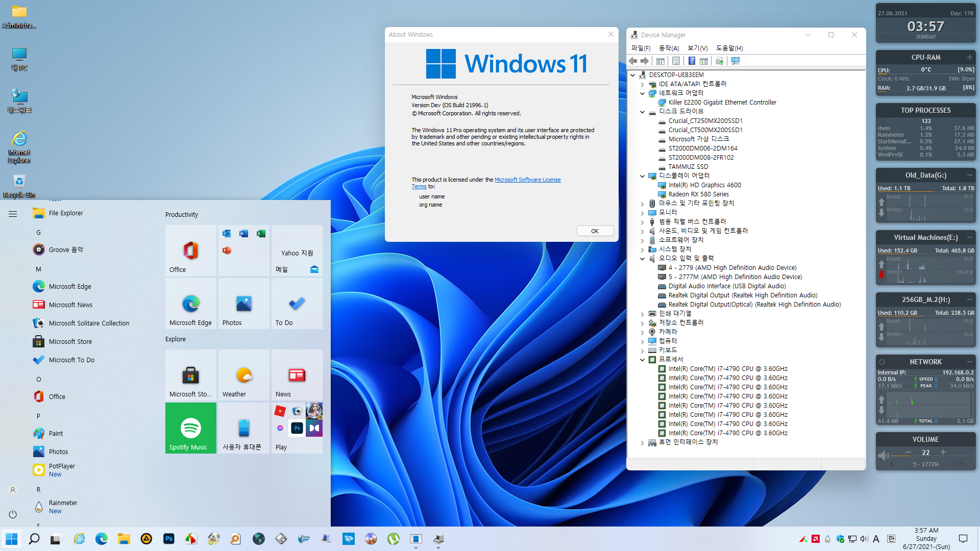Image resolution: width=980 pixels, height=551 pixels.
Task: Click Scan for hardware changes monitor icon
Action: tap(736, 61)
